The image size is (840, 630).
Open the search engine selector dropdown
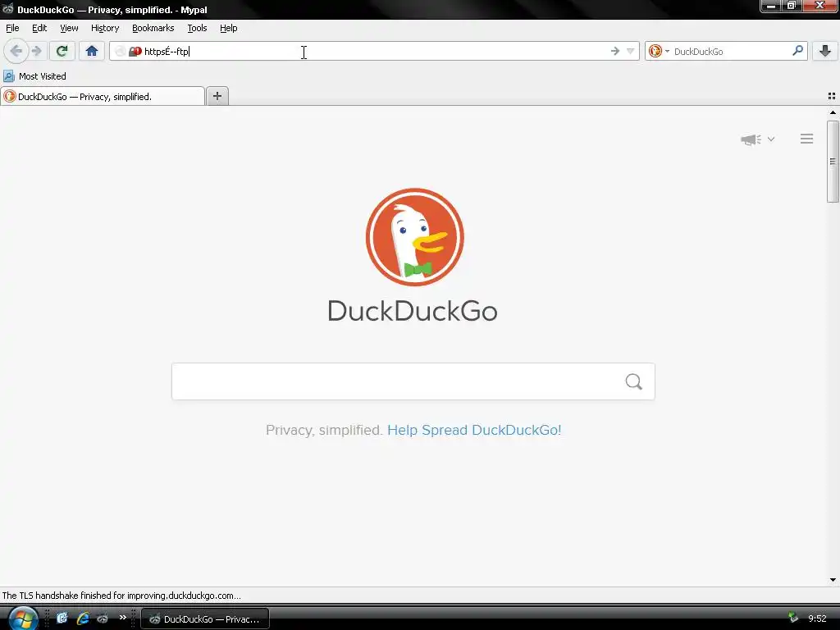click(659, 52)
